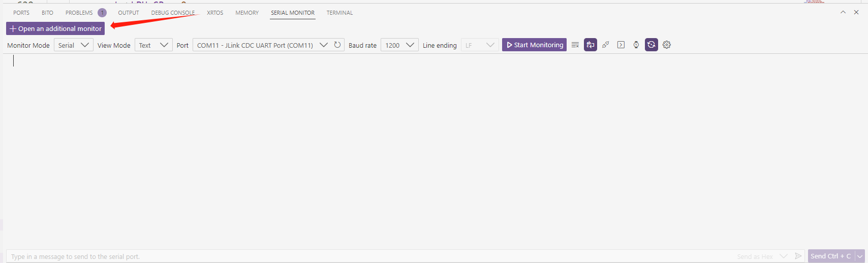Switch to the OUTPUT tab

[129, 13]
